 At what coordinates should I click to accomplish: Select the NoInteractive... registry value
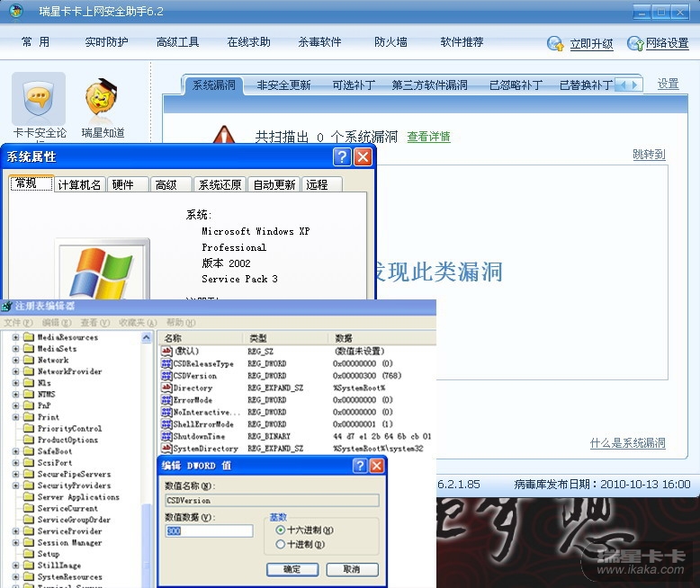207,412
